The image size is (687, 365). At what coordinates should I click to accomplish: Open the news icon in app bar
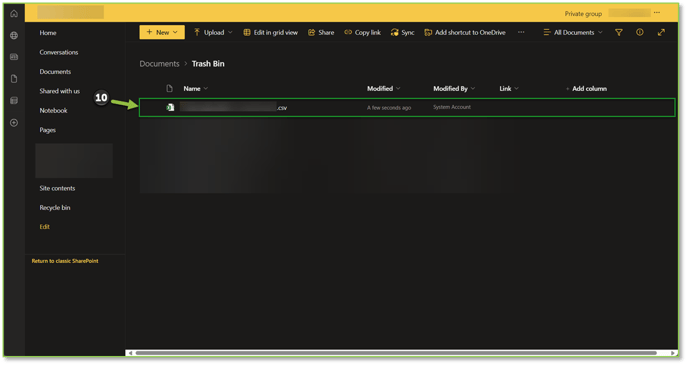(14, 57)
